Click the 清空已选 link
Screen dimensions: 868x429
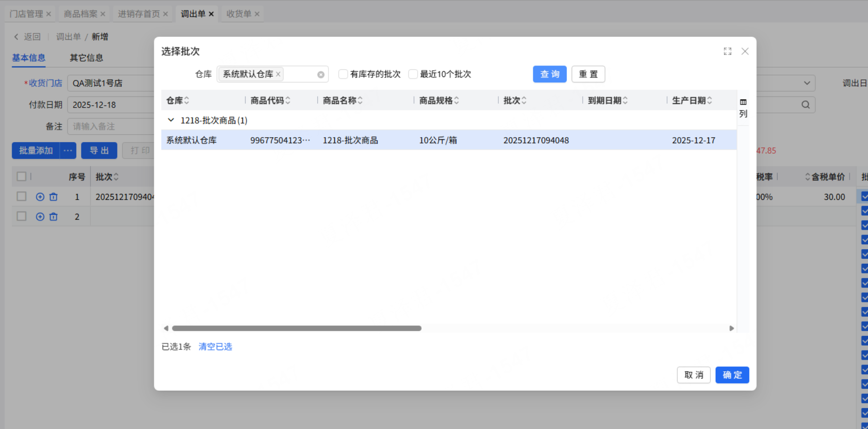215,347
